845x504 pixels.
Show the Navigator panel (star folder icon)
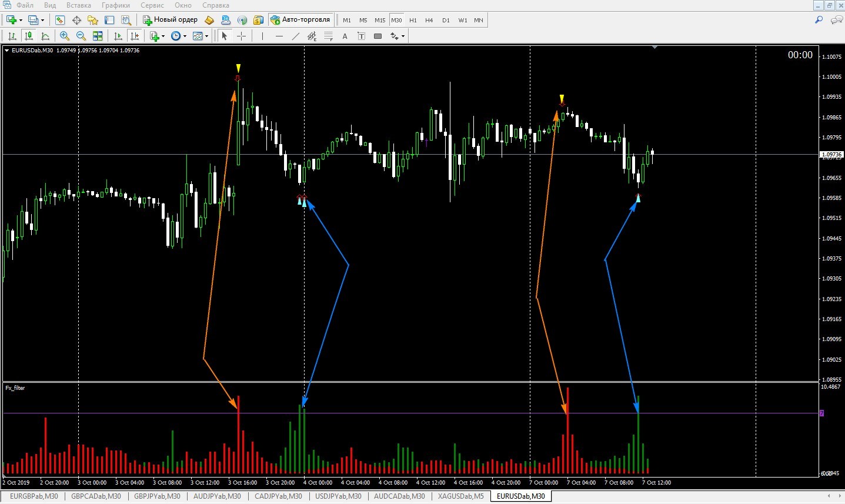tap(93, 20)
